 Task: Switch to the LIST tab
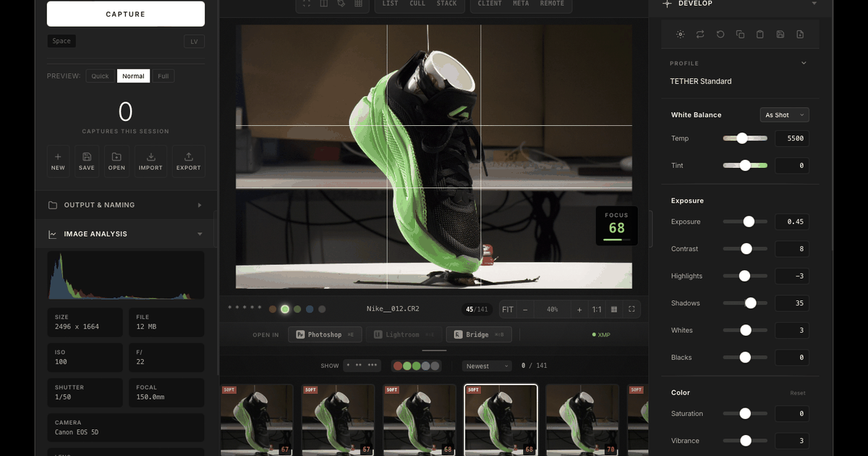tap(390, 4)
